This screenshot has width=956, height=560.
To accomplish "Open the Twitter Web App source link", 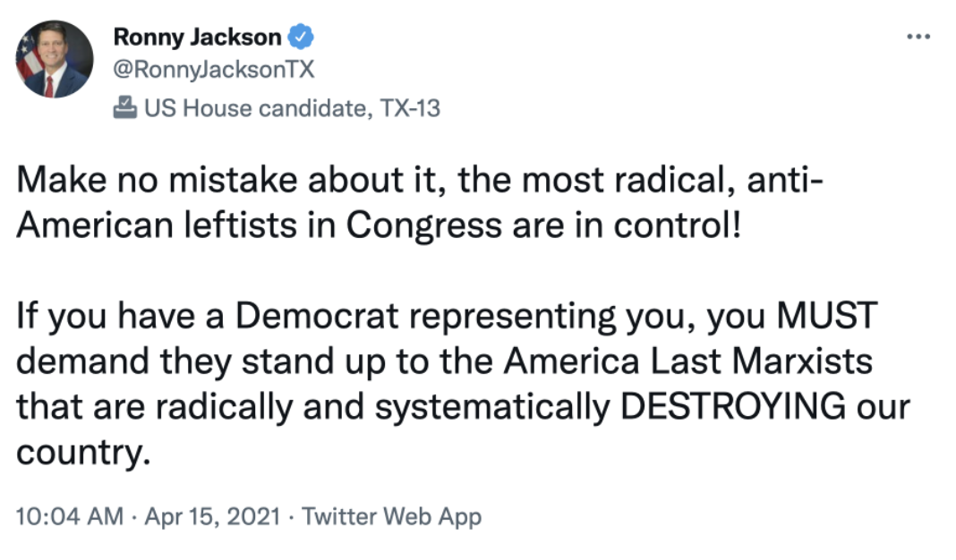I will click(x=392, y=516).
